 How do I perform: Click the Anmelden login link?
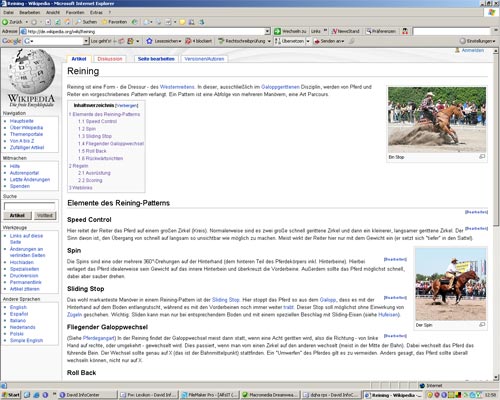tap(473, 50)
